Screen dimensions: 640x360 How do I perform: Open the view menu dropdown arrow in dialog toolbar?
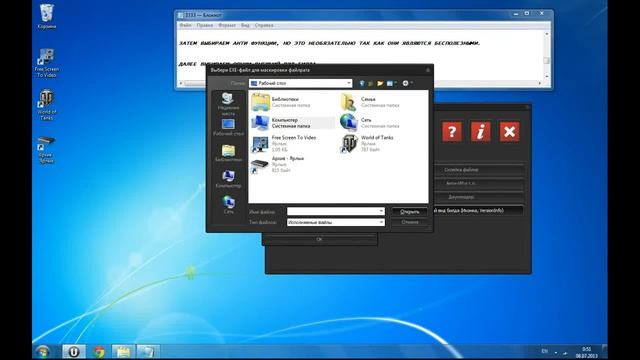tap(396, 83)
